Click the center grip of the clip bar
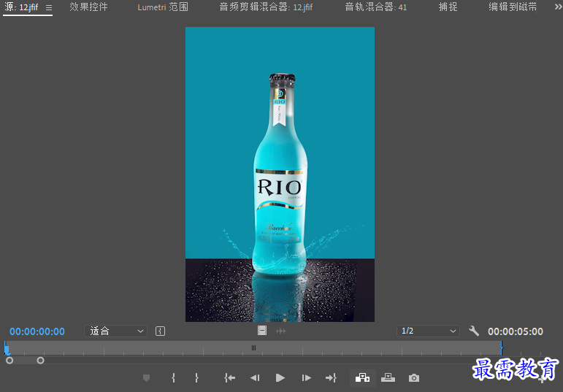The image size is (563, 392). point(253,347)
